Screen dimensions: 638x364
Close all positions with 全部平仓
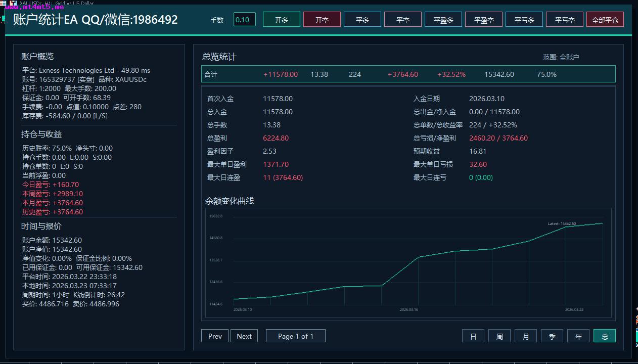click(x=605, y=20)
